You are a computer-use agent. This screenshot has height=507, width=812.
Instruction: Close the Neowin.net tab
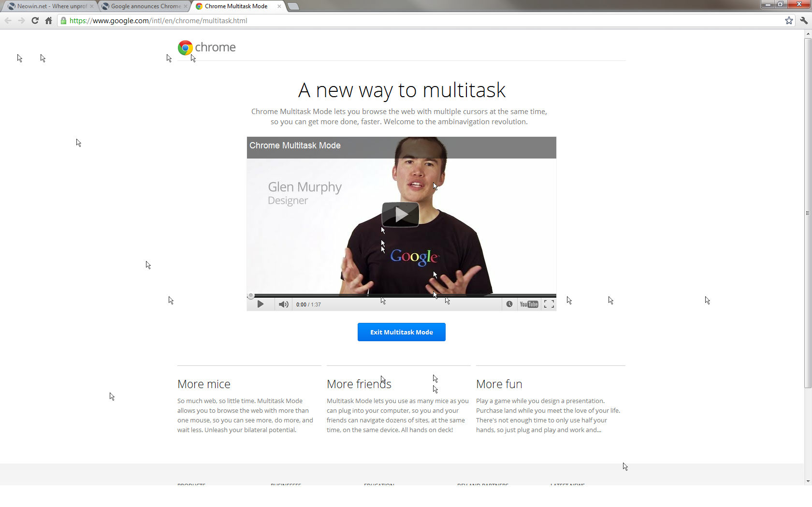click(x=92, y=6)
